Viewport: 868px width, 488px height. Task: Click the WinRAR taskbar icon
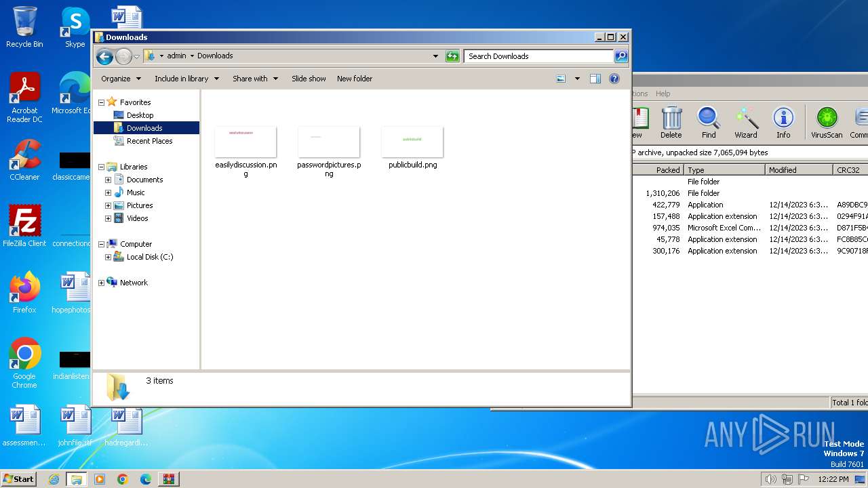pos(168,479)
